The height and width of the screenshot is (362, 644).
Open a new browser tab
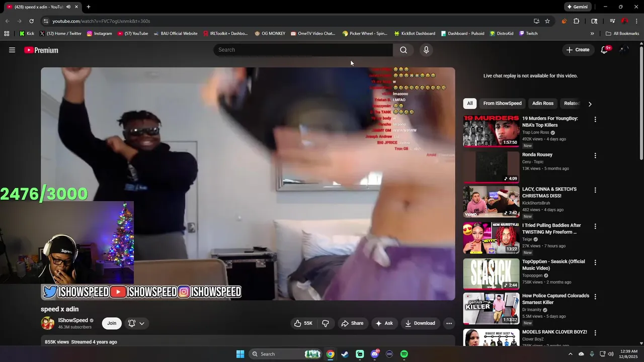[89, 7]
